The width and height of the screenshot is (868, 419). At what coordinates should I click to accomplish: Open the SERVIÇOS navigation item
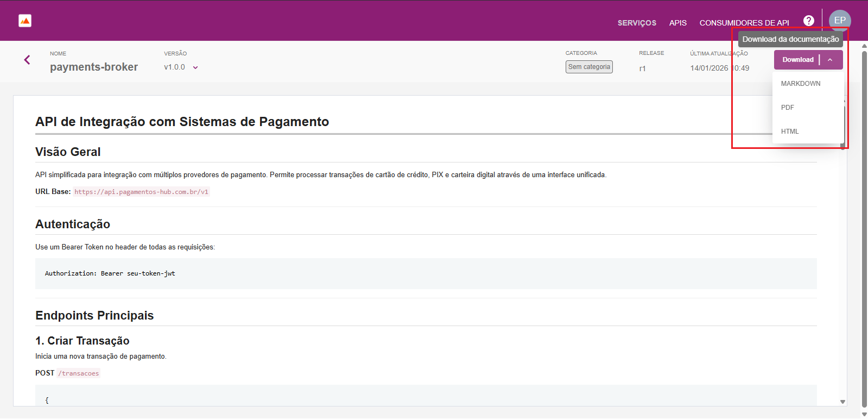[x=637, y=23]
